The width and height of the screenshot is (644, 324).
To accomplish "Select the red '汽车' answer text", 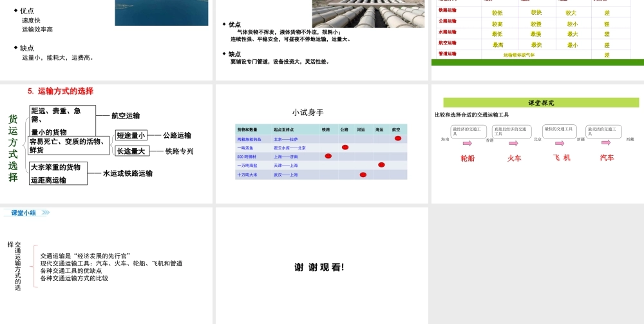I will [607, 158].
